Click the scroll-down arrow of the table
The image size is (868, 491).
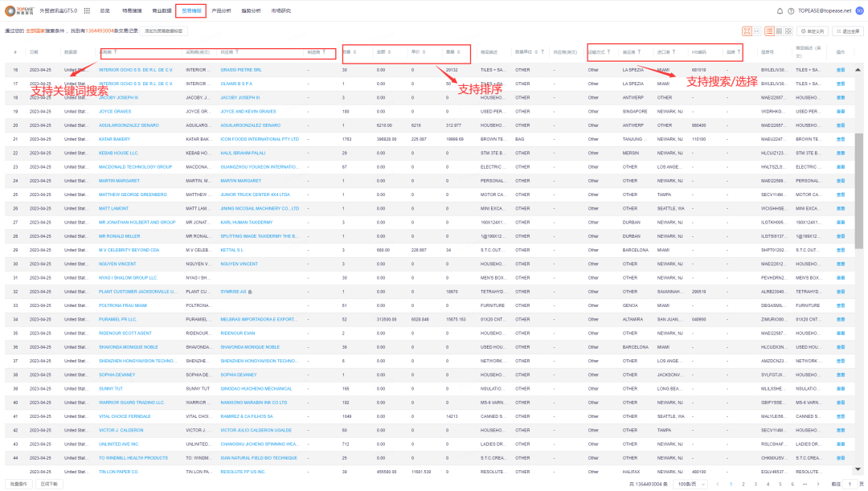point(858,469)
